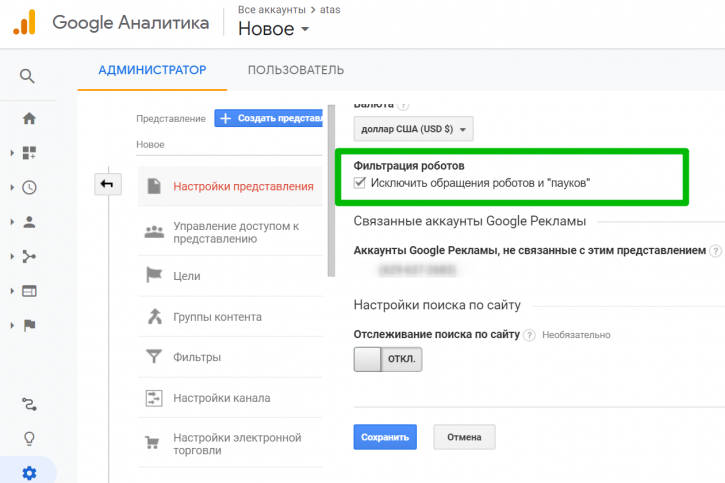The image size is (725, 483).
Task: Go to Home via house icon
Action: [x=29, y=118]
